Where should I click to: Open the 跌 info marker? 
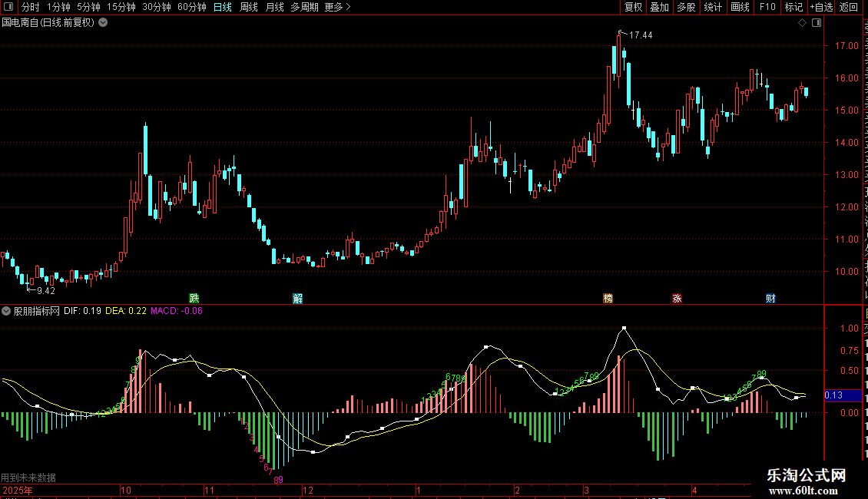click(194, 298)
